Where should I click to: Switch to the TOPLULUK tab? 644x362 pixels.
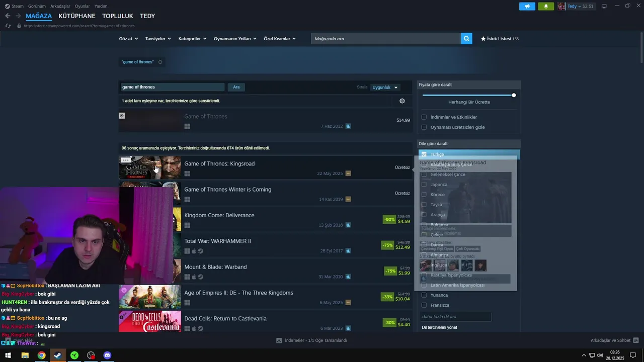tap(118, 16)
